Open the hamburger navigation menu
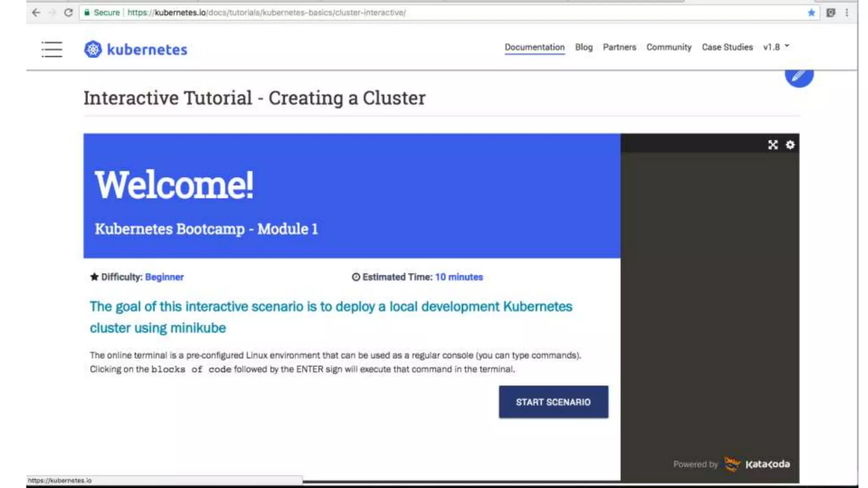 click(x=52, y=49)
